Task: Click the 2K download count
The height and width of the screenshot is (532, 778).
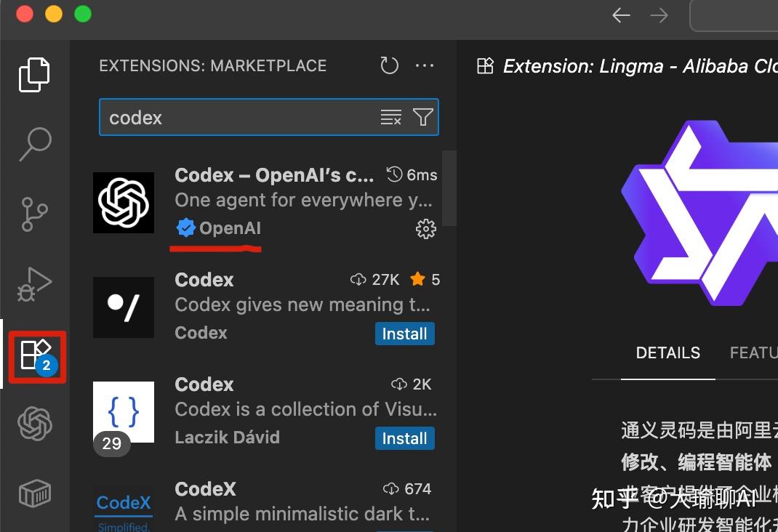Action: [x=412, y=384]
